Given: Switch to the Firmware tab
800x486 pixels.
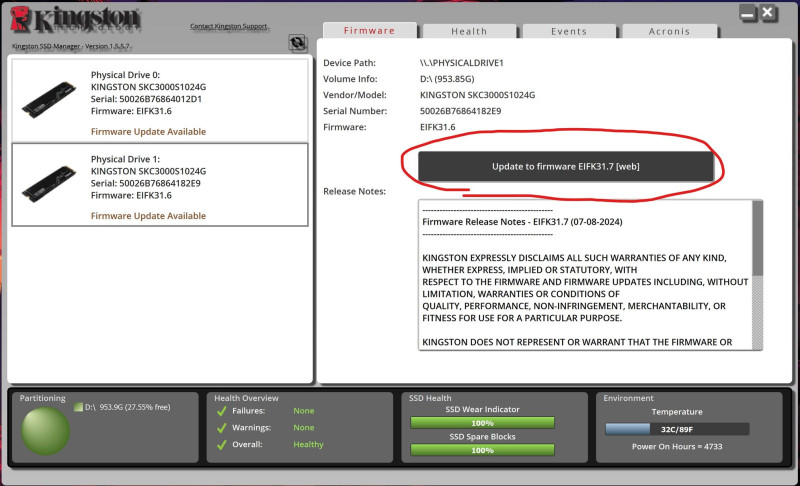Looking at the screenshot, I should coord(369,31).
